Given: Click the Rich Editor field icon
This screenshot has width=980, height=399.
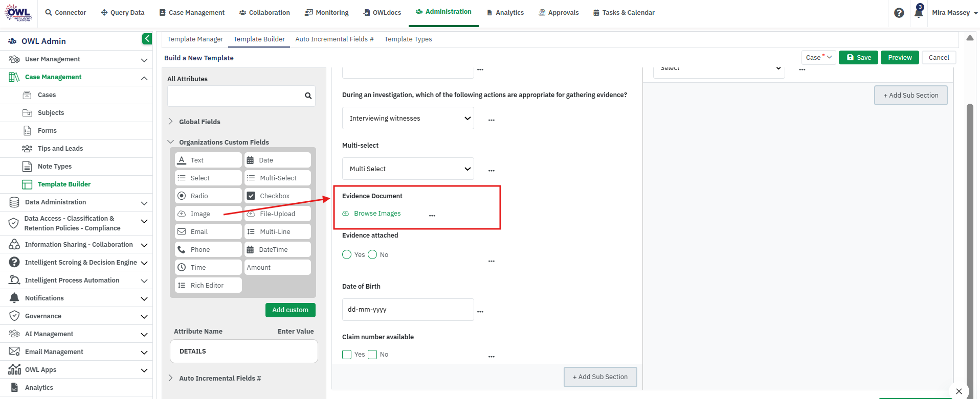Looking at the screenshot, I should coord(182,285).
